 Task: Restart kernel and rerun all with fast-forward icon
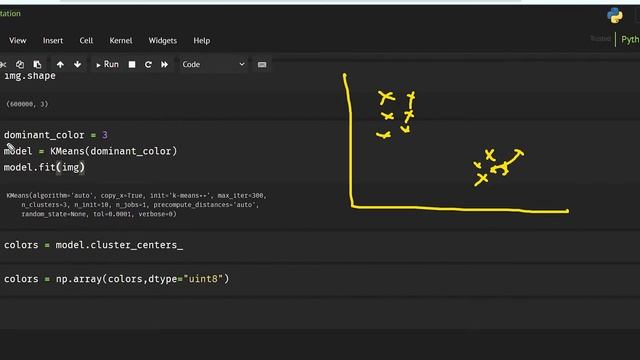[x=164, y=64]
